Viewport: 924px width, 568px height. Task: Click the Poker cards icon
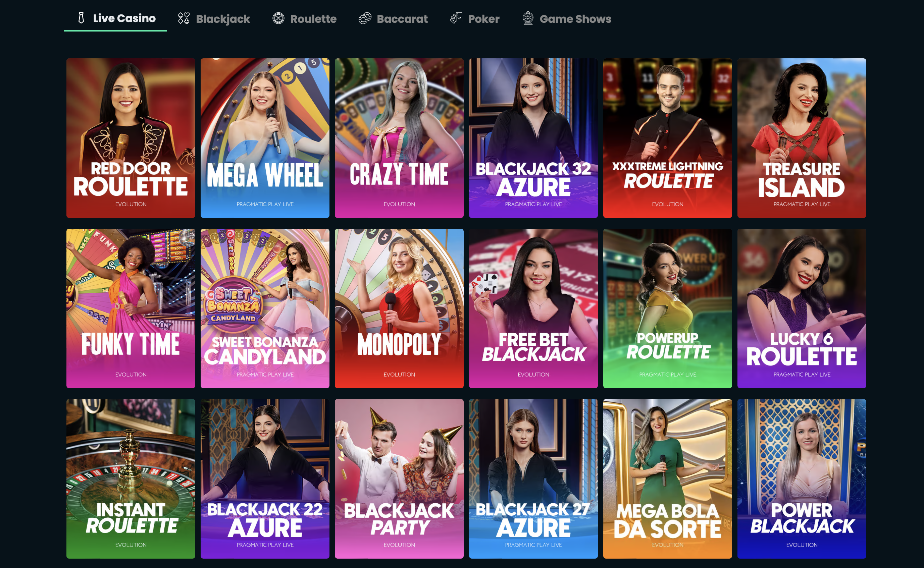(x=456, y=18)
